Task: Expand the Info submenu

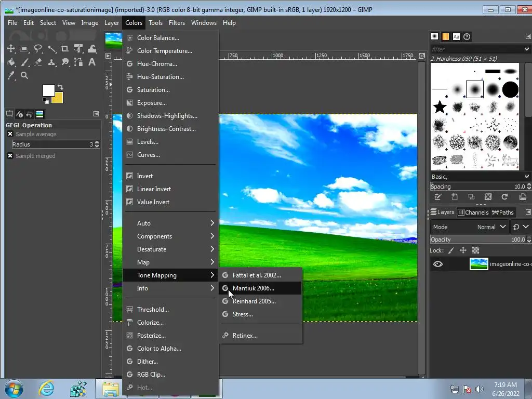Action: 170,288
